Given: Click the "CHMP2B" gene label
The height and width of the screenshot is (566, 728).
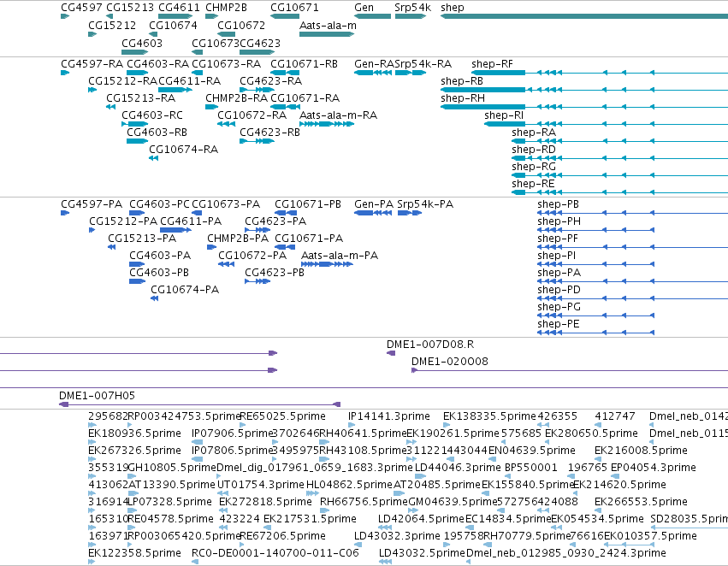Looking at the screenshot, I should [226, 8].
